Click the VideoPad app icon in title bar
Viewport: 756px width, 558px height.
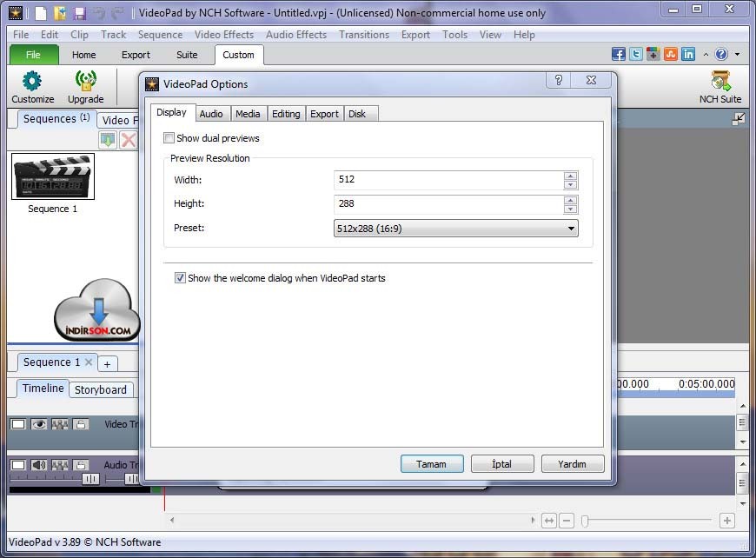[16, 13]
